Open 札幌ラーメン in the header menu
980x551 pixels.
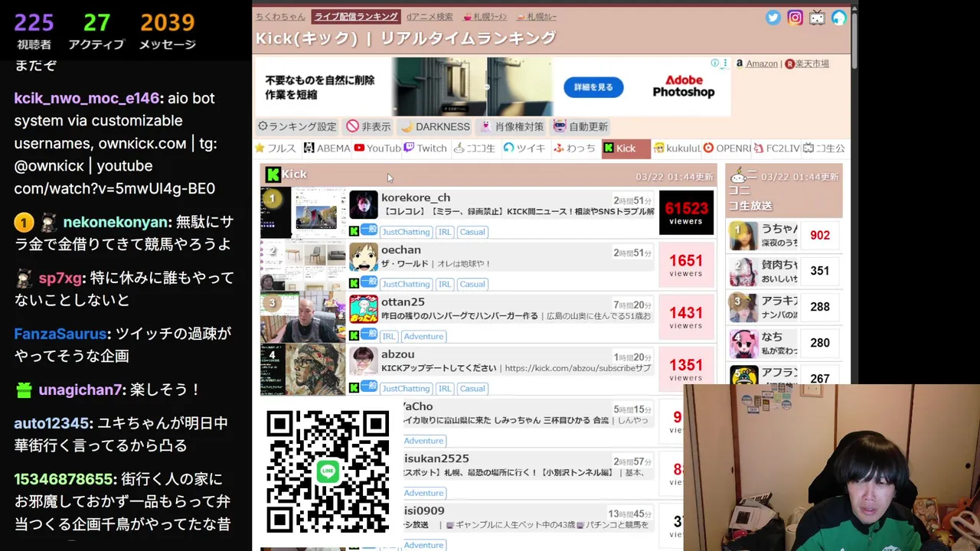485,16
